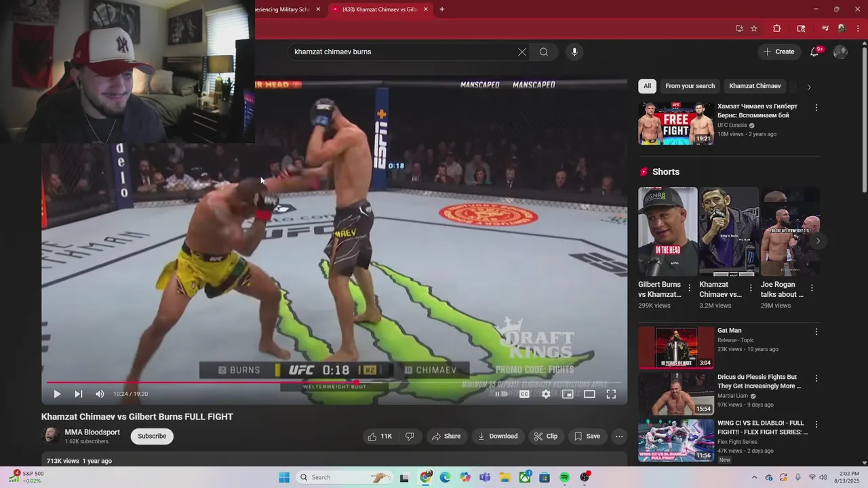
Task: Toggle the autoplay switch in player
Action: (x=501, y=394)
